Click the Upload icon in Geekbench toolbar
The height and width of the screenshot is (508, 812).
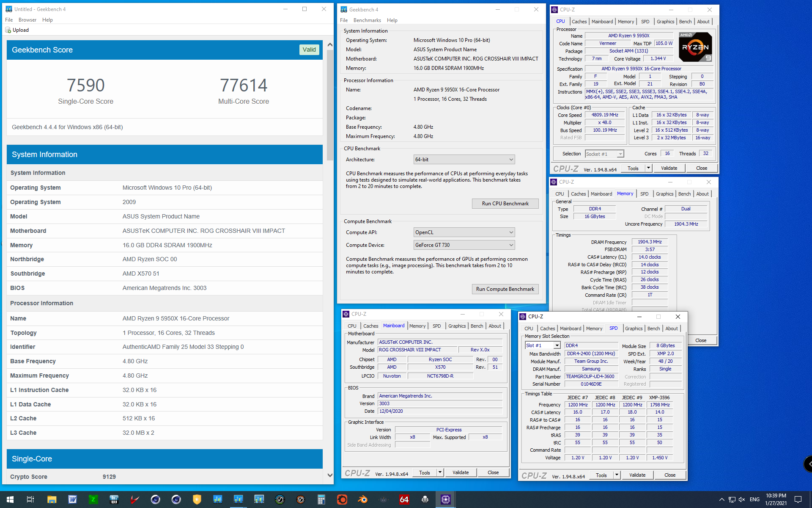pos(8,30)
